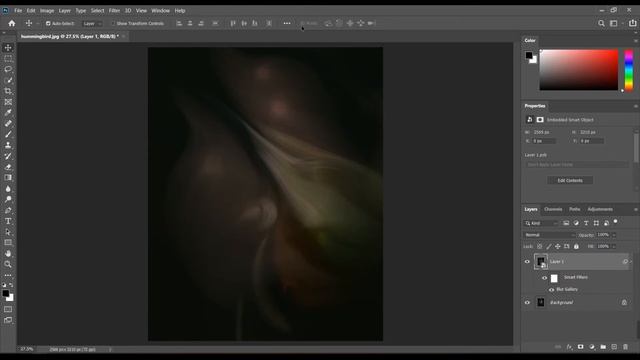This screenshot has height=360, width=640.
Task: Select the Dodge tool
Action: tap(8, 199)
